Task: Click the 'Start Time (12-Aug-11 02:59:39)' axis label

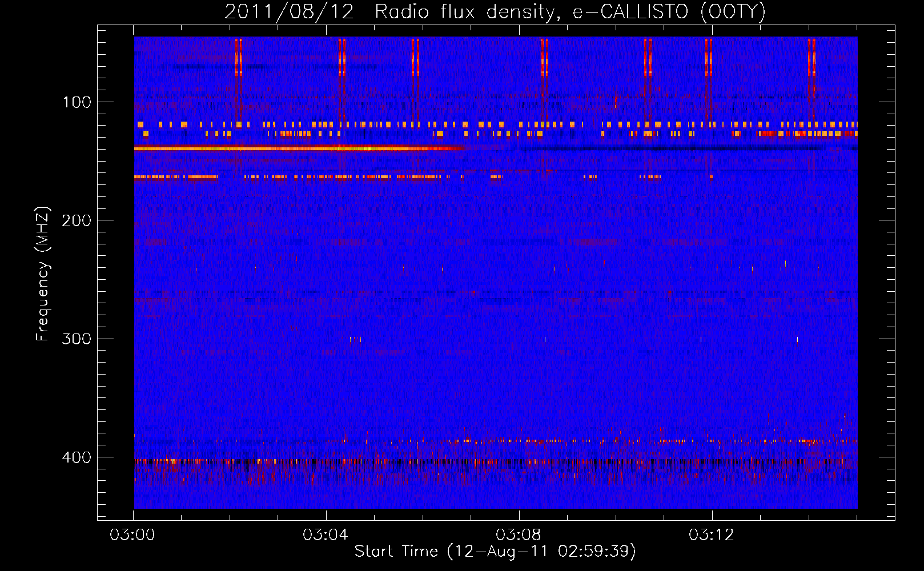Action: pyautogui.click(x=495, y=552)
